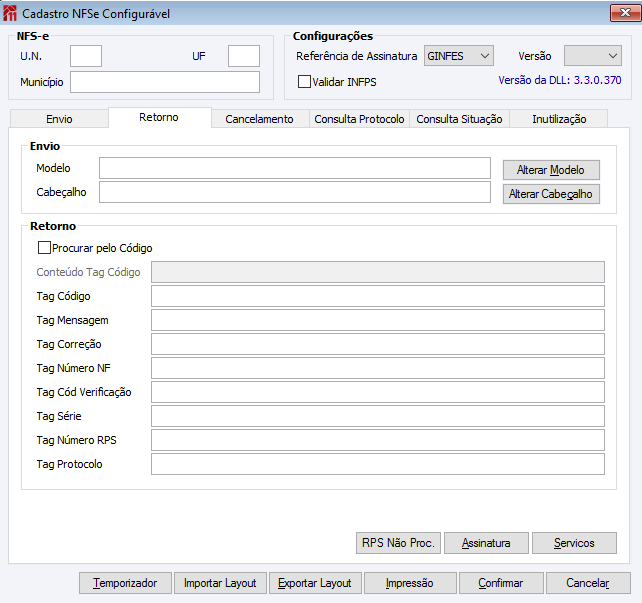
Task: Switch to the Consulta Situação tab
Action: point(459,119)
